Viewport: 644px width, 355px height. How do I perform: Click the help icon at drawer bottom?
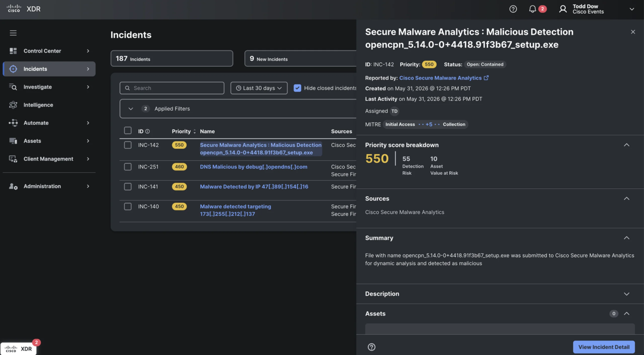pyautogui.click(x=371, y=347)
